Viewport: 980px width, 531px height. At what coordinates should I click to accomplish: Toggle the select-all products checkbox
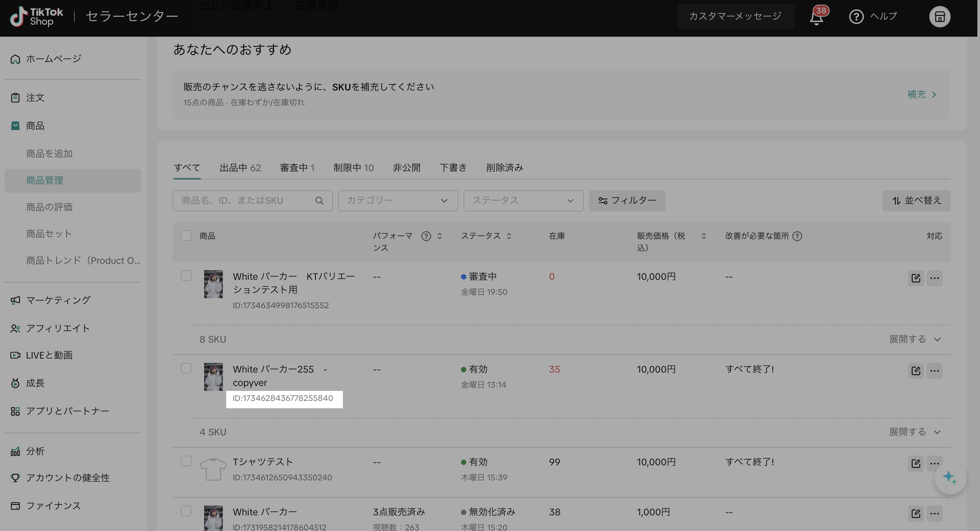(x=186, y=236)
